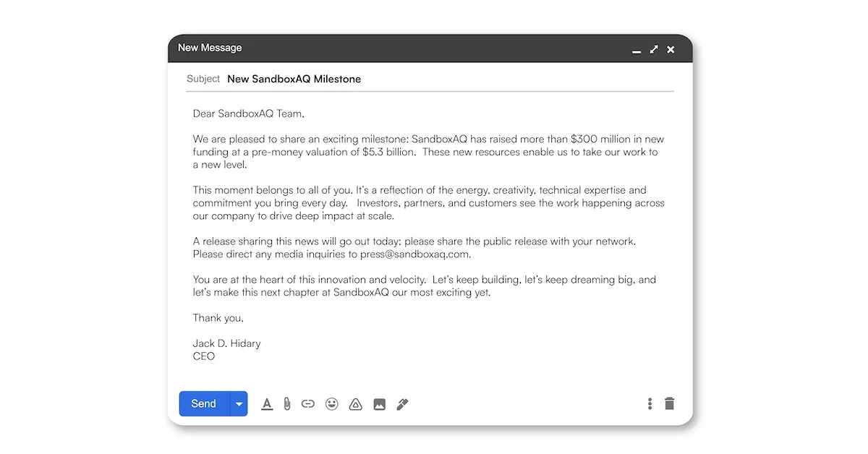Expand New Message to full screen
Image resolution: width=868 pixels, height=454 pixels.
(x=654, y=49)
